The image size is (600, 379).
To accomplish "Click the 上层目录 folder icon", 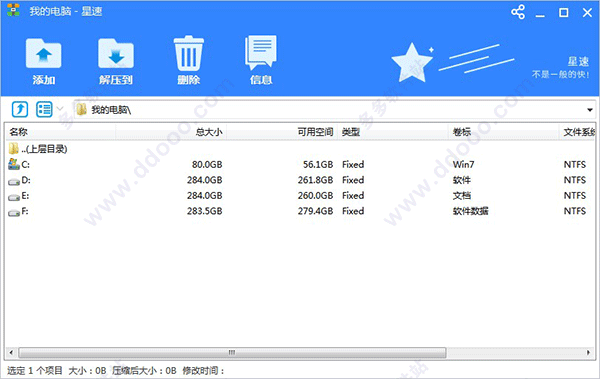I will 14,149.
